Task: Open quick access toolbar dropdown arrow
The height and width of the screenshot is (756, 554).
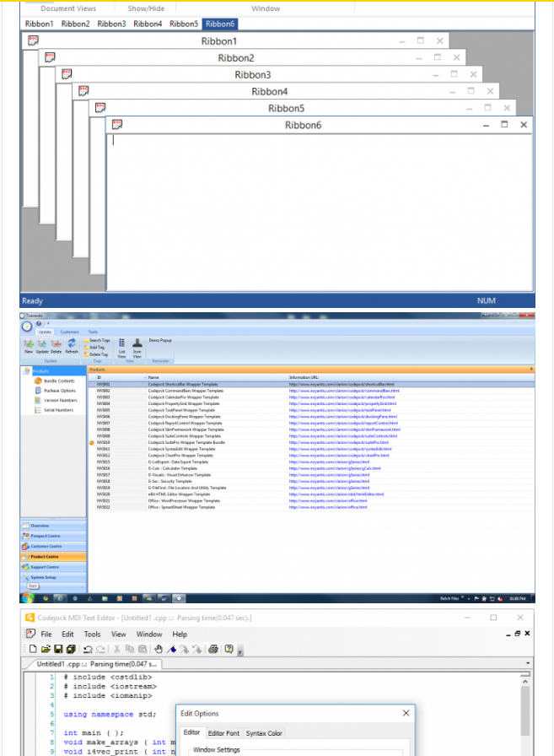Action: [x=48, y=323]
